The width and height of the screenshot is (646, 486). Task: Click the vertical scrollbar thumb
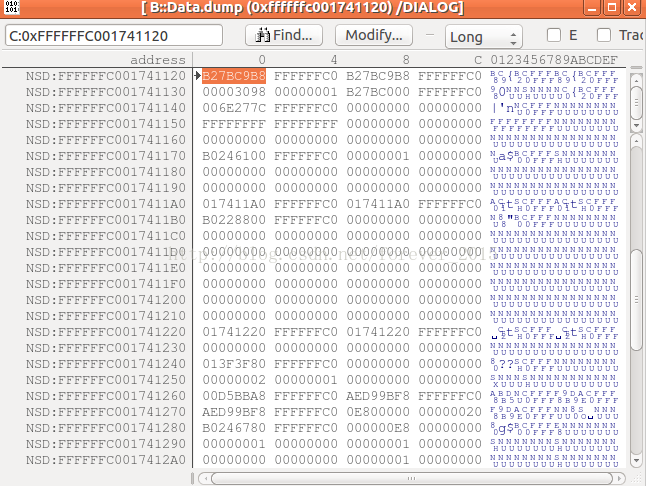click(x=637, y=300)
